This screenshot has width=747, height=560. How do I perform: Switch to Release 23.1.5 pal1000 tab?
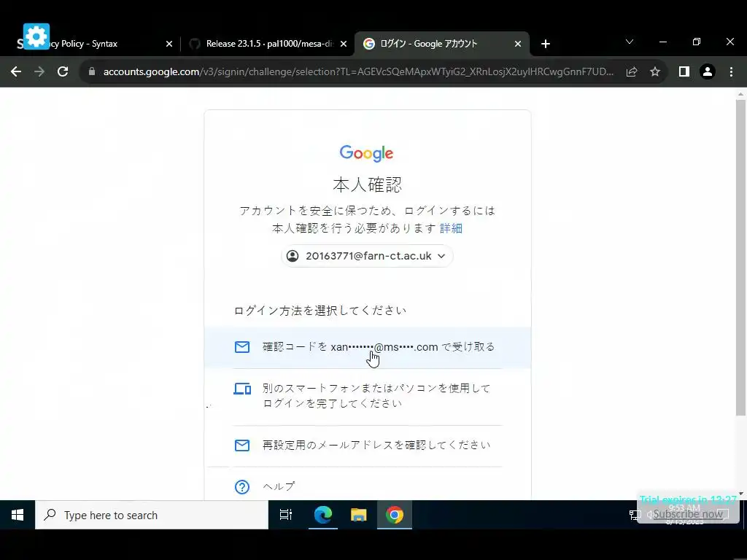(267, 44)
